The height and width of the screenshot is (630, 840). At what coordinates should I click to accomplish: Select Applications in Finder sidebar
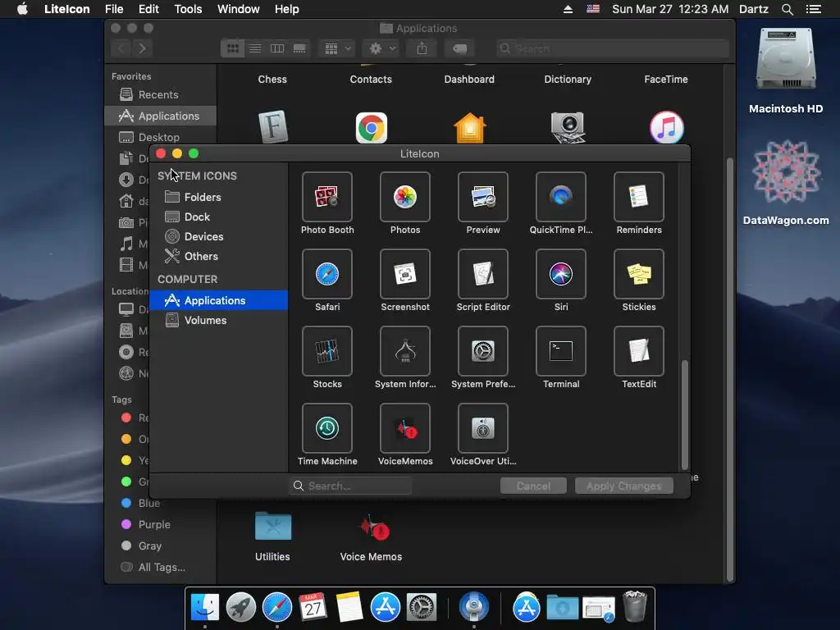click(x=160, y=116)
